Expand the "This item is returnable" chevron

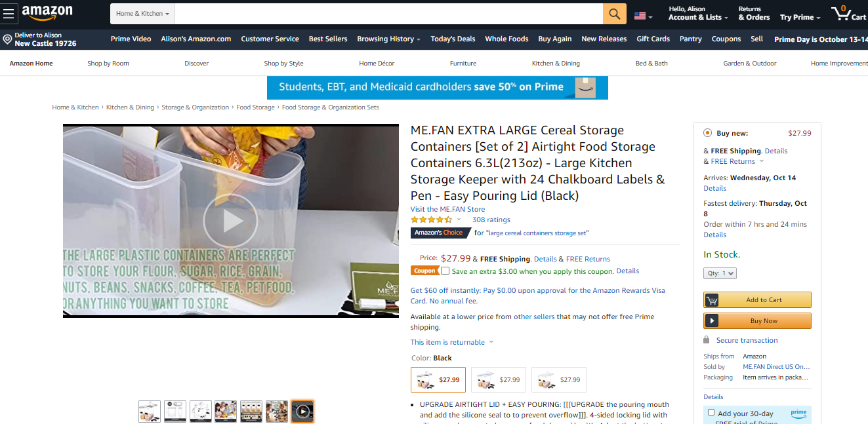(x=491, y=342)
